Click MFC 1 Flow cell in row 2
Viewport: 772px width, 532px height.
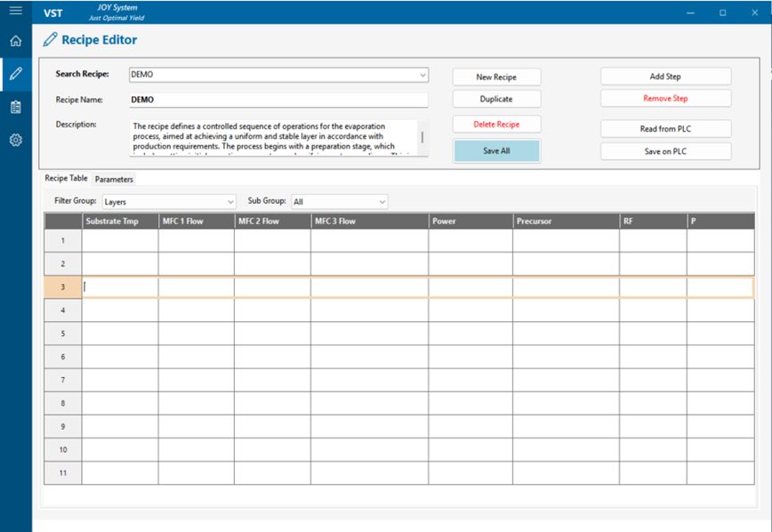pyautogui.click(x=196, y=264)
